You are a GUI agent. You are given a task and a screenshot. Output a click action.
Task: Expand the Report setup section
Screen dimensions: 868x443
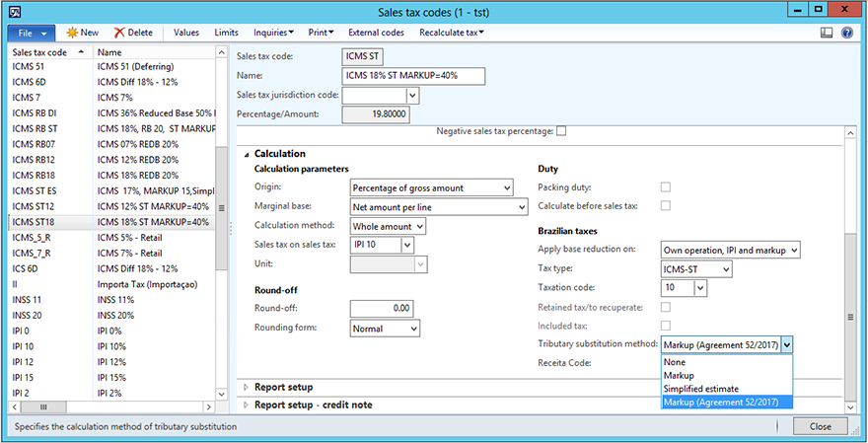(247, 387)
